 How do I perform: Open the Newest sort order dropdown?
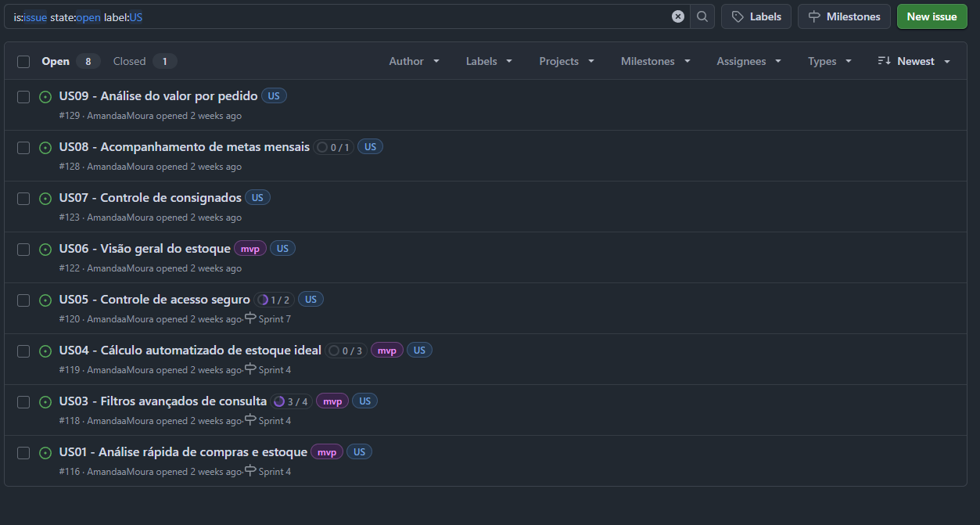point(914,61)
